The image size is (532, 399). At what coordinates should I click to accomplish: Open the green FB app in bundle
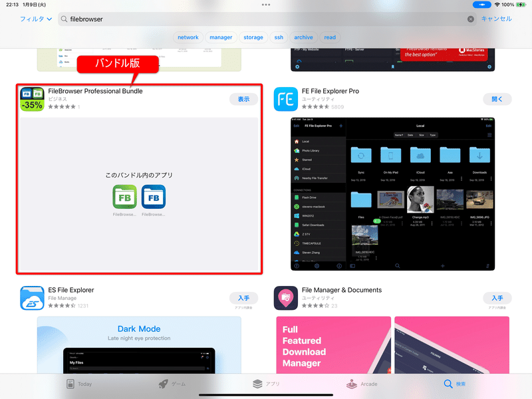(124, 197)
